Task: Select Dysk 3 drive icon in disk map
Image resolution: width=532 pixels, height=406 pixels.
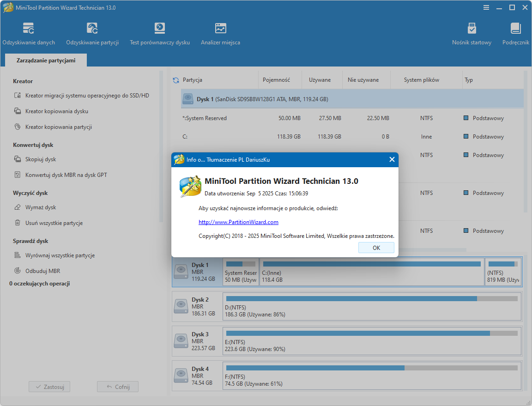Action: 181,341
